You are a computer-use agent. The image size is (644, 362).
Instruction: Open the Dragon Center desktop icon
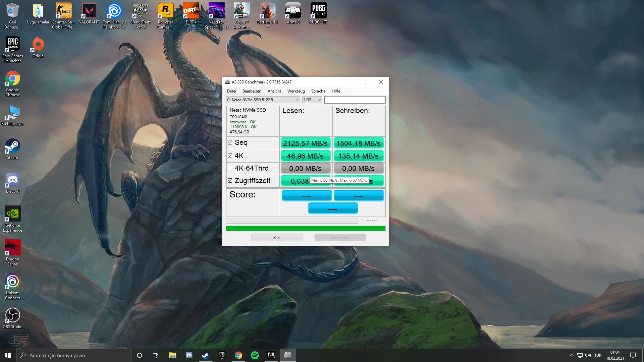pos(13,253)
